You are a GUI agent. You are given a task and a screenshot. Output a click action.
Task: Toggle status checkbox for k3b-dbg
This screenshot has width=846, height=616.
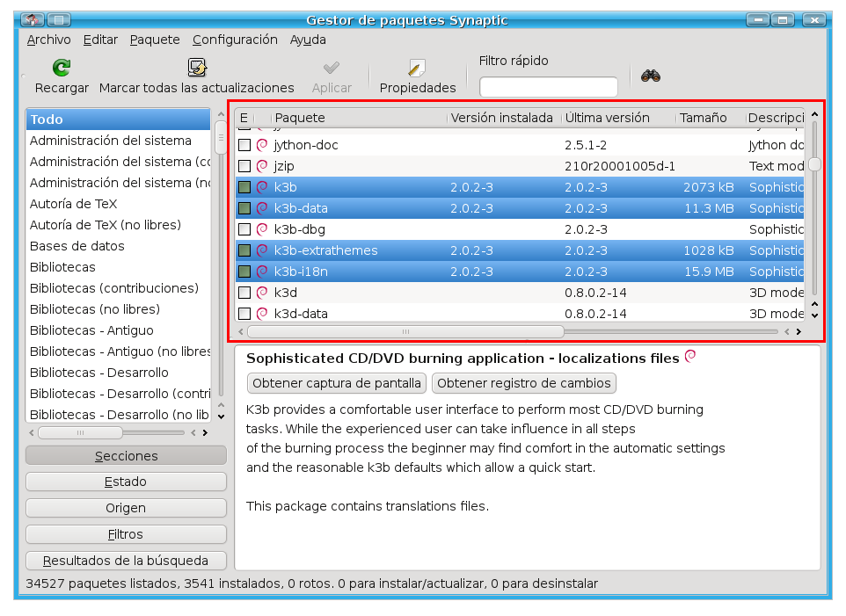coord(244,229)
